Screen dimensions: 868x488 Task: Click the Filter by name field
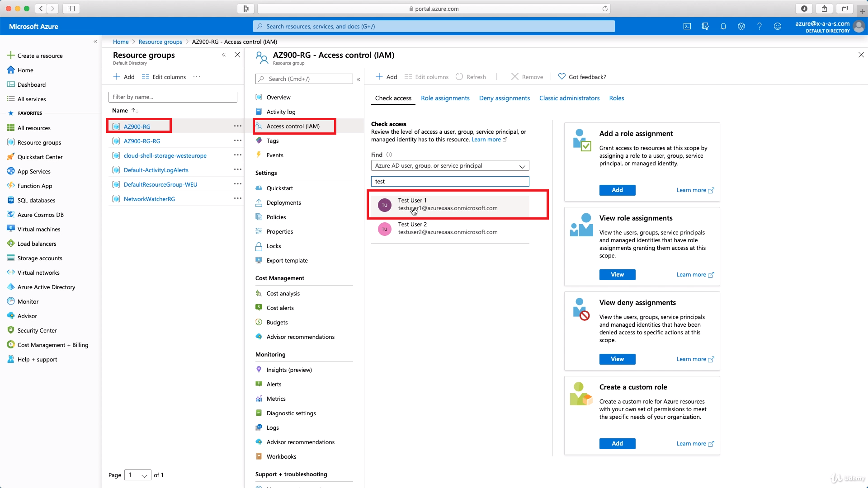click(x=173, y=97)
